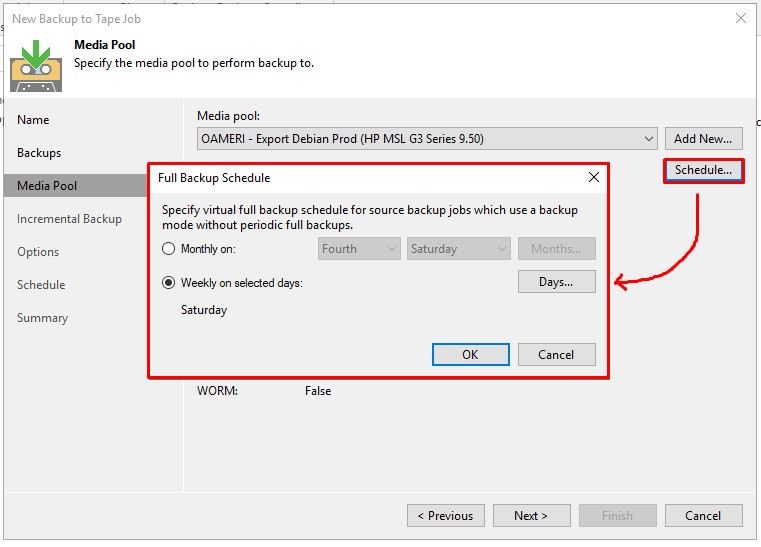Image resolution: width=761 pixels, height=547 pixels.
Task: Switch to the Options step
Action: [x=38, y=252]
